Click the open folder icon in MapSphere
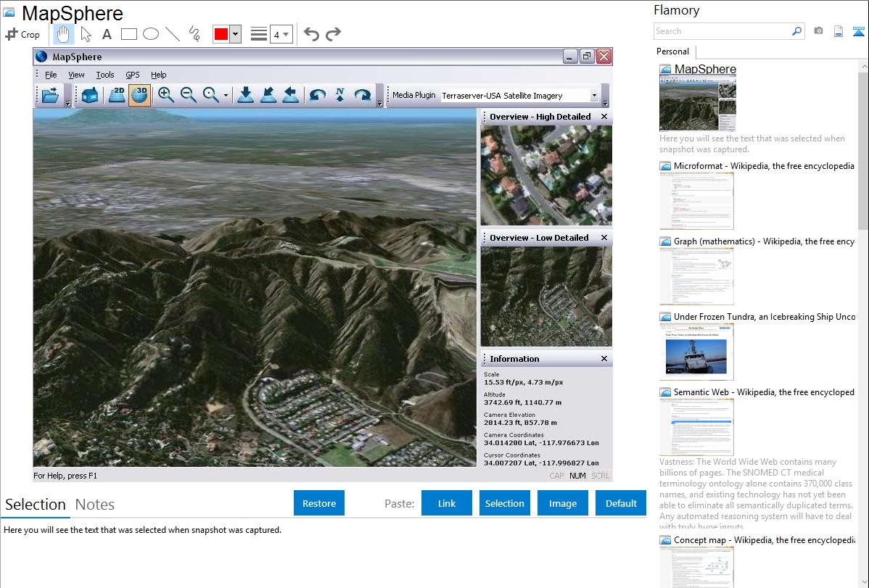Screen dimensions: 869x588 pos(51,95)
